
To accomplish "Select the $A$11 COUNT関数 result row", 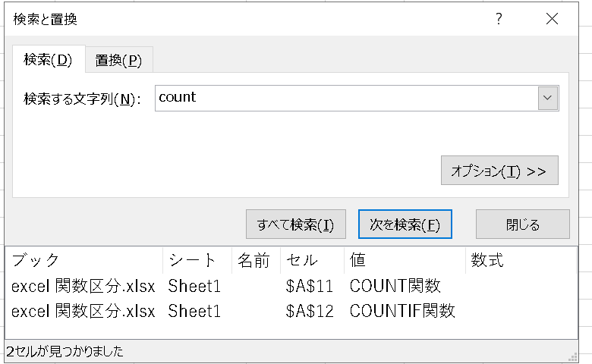I will pos(291,286).
